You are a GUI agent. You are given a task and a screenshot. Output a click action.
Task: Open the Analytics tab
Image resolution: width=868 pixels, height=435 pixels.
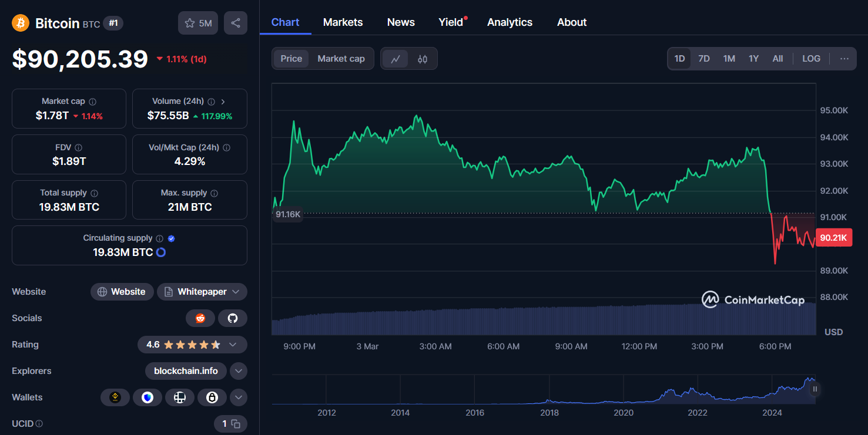point(509,22)
